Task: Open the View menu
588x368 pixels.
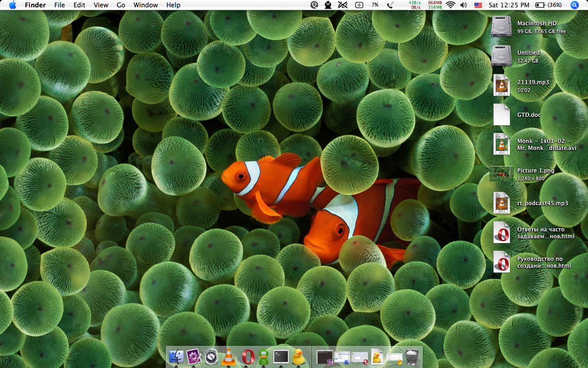Action: pos(101,5)
